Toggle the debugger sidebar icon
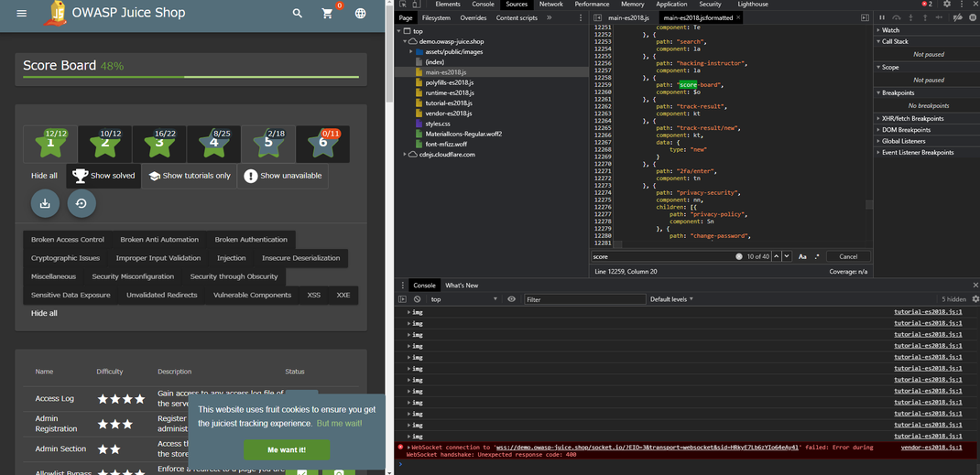 865,18
